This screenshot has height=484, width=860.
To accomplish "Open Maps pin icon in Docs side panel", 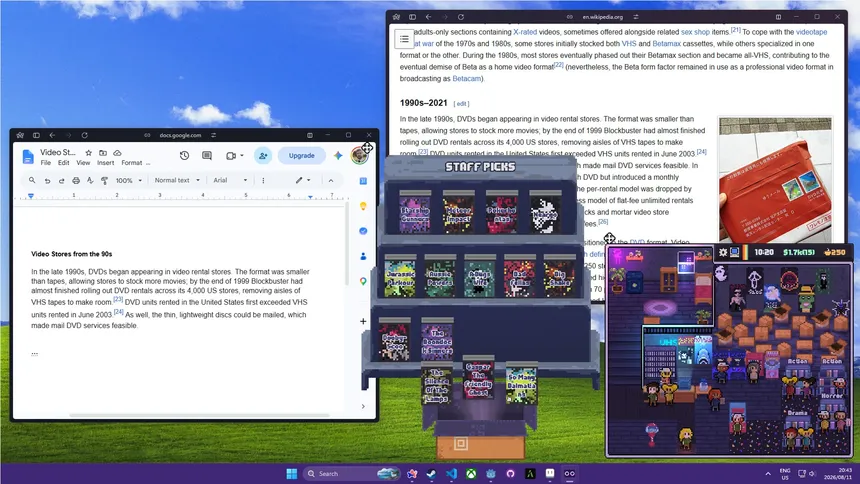I will [x=363, y=281].
